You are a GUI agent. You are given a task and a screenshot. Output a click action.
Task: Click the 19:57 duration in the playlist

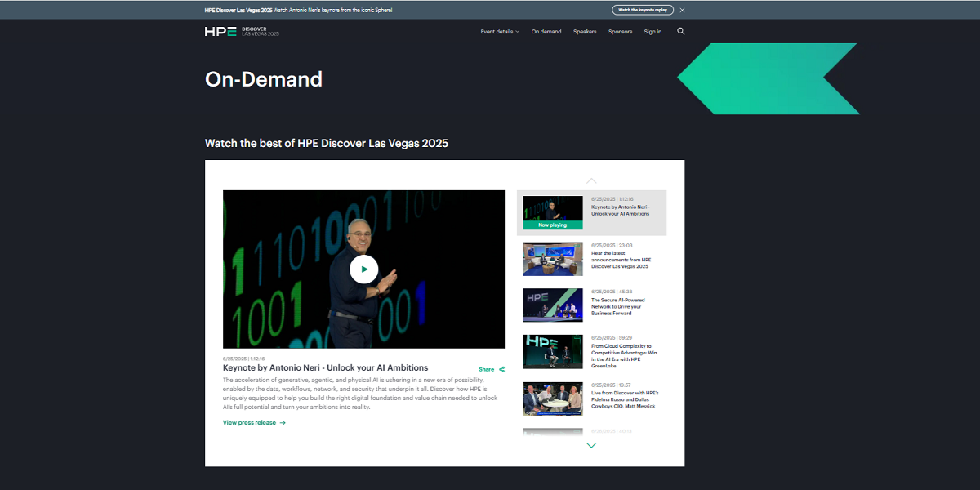point(626,385)
